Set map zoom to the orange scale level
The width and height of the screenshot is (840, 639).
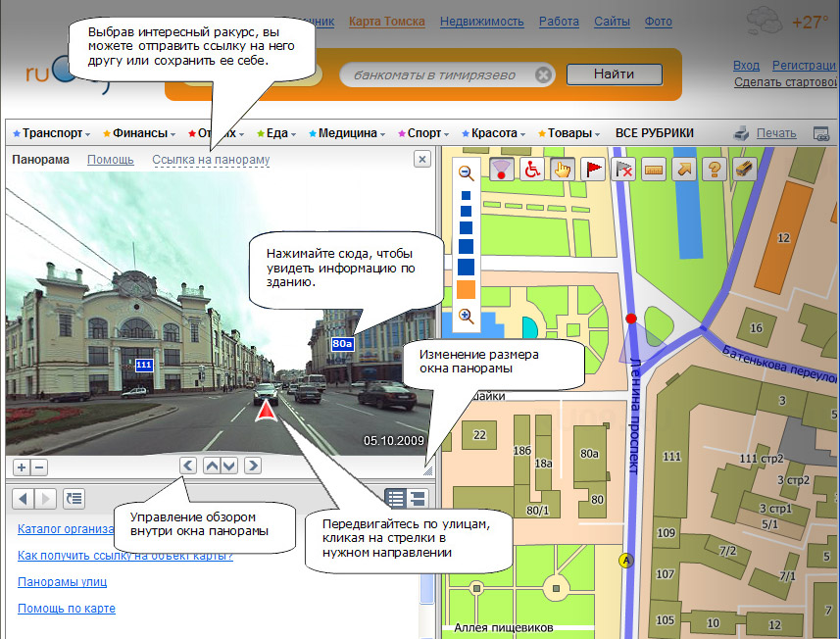click(x=467, y=289)
